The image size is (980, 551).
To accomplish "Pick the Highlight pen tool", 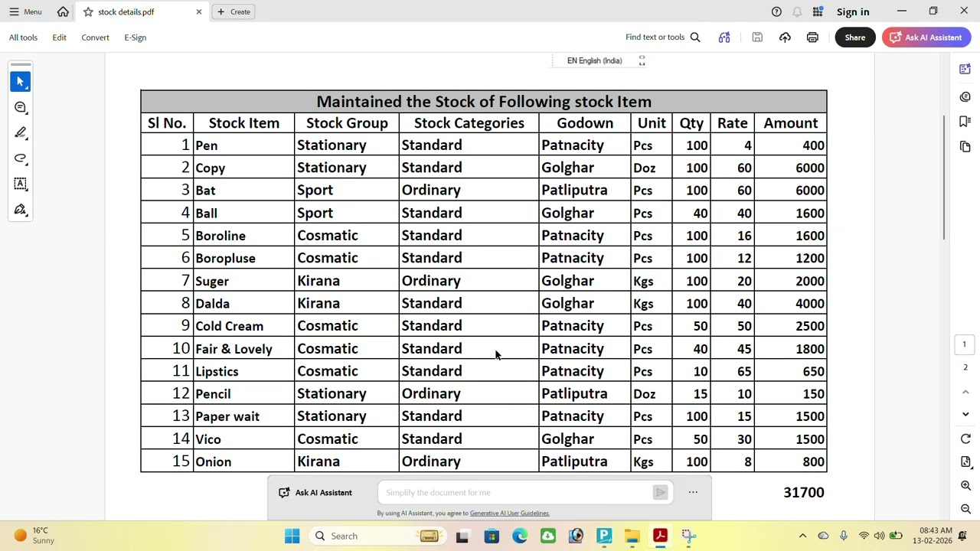I will (21, 132).
